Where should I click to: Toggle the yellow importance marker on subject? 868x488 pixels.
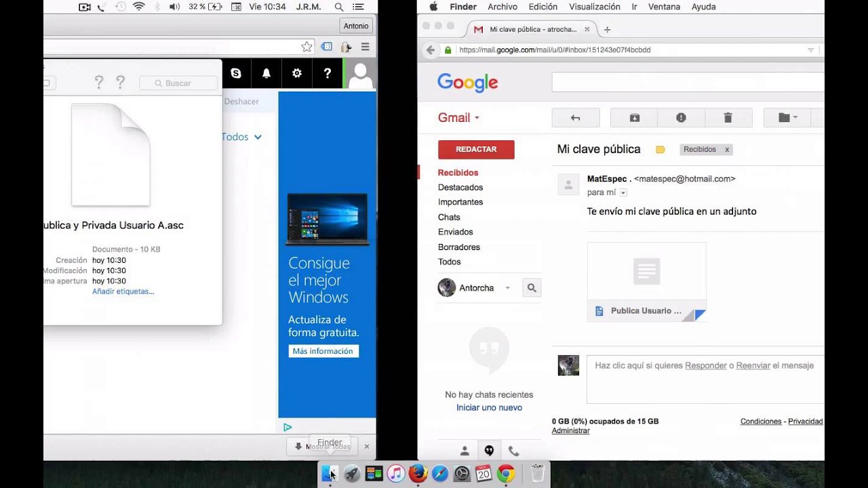[660, 150]
